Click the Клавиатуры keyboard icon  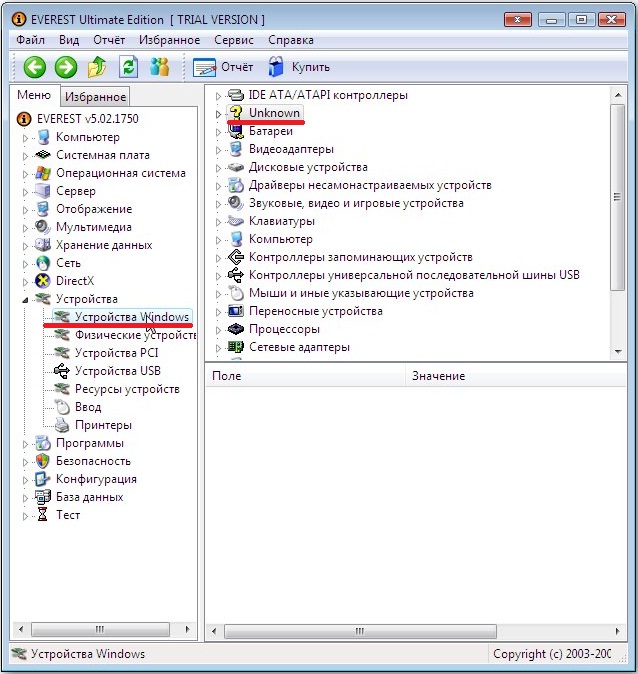tap(236, 221)
